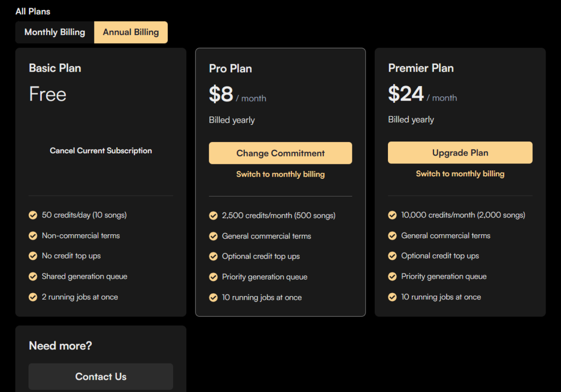Select the Annual Billing tab
Viewport: 561px width, 392px height.
click(131, 33)
